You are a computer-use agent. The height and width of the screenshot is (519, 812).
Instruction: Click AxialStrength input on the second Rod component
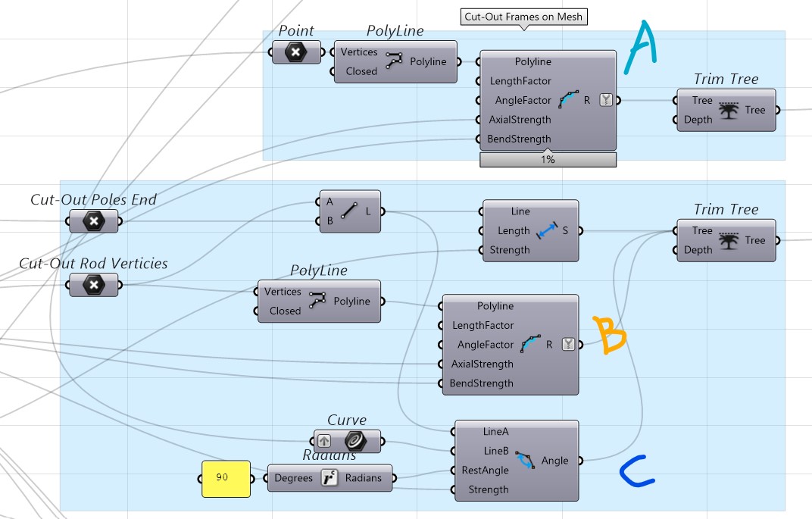point(482,364)
